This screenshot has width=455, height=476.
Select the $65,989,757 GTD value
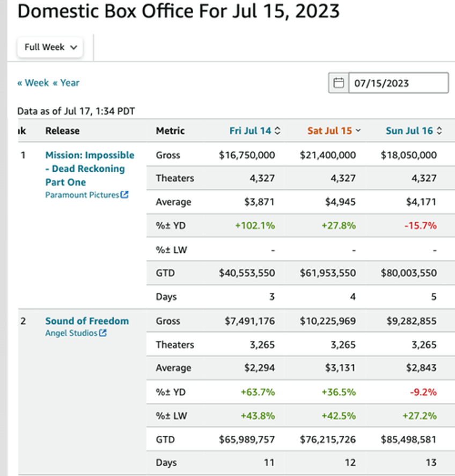click(247, 440)
